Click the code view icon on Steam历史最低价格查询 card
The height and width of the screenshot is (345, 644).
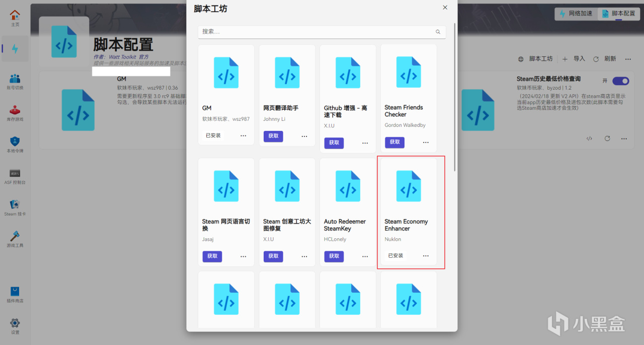coord(589,139)
